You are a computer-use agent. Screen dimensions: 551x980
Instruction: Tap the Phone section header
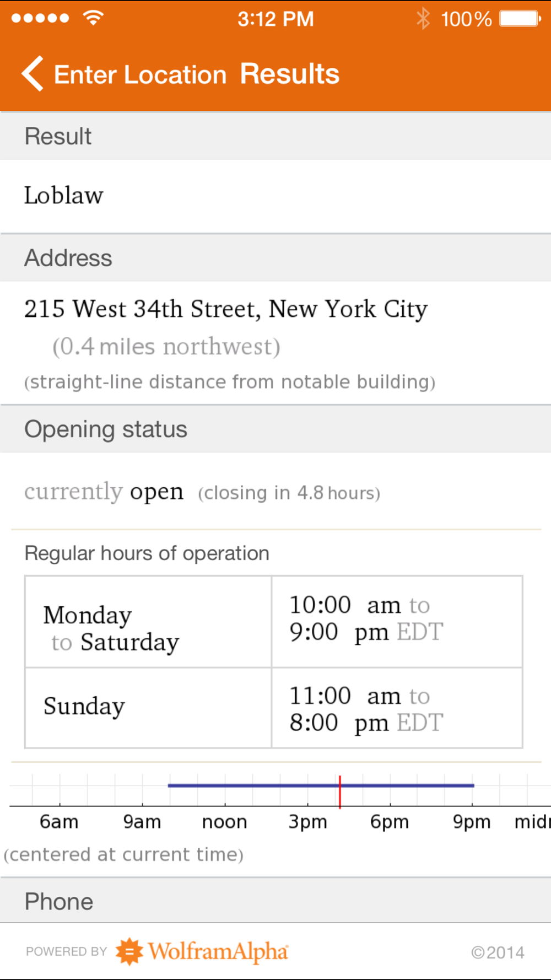click(x=275, y=901)
